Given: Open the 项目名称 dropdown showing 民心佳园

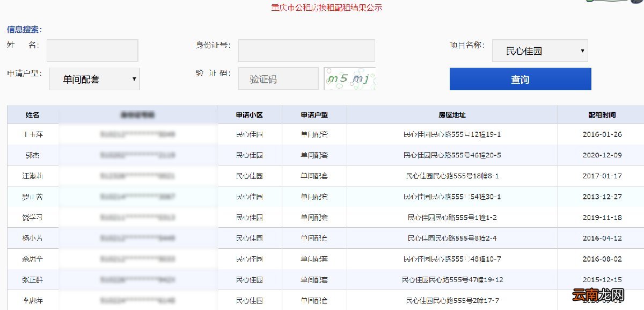Looking at the screenshot, I should (x=539, y=50).
